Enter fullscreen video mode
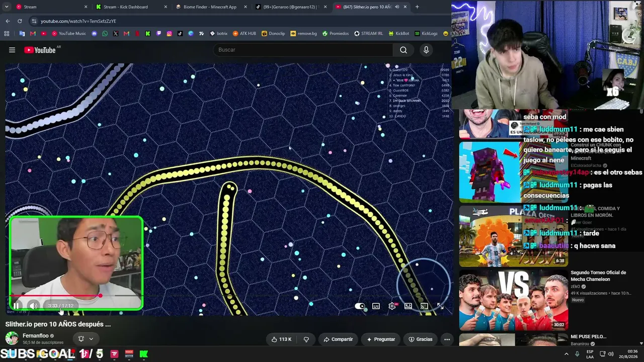 point(440,306)
